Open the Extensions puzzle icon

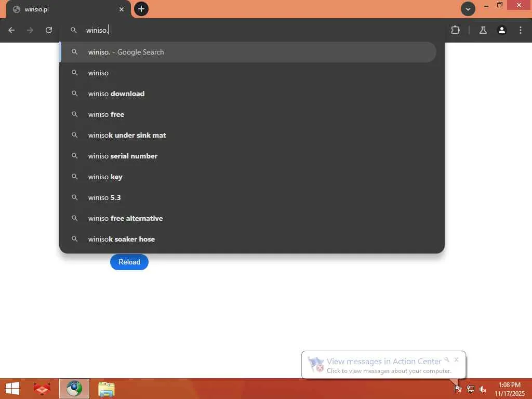455,30
